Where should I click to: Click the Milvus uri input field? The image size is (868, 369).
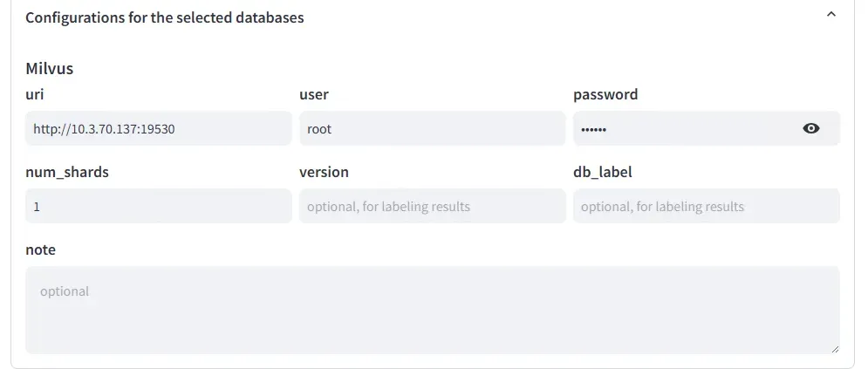(x=158, y=128)
